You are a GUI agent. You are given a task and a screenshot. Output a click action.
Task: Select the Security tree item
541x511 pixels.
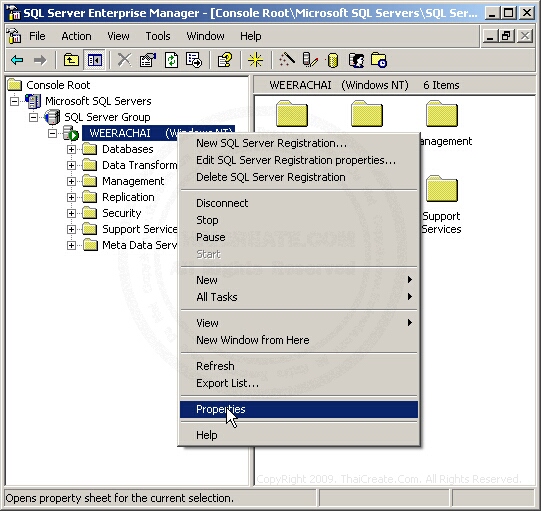pos(122,213)
